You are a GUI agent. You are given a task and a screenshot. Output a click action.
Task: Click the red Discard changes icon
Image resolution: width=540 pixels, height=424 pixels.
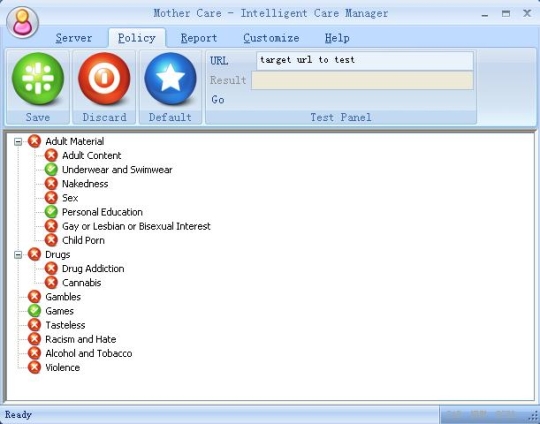[x=104, y=79]
